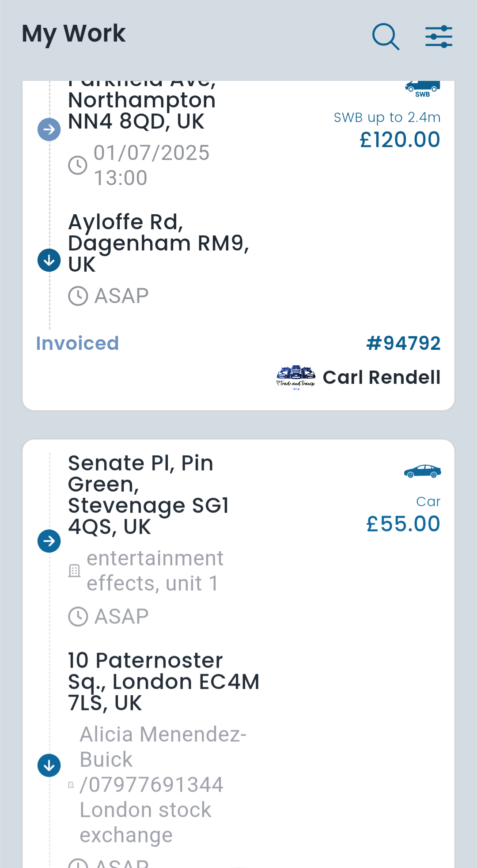This screenshot has width=477, height=868.
Task: Tap the SWB van vehicle icon
Action: [x=422, y=87]
